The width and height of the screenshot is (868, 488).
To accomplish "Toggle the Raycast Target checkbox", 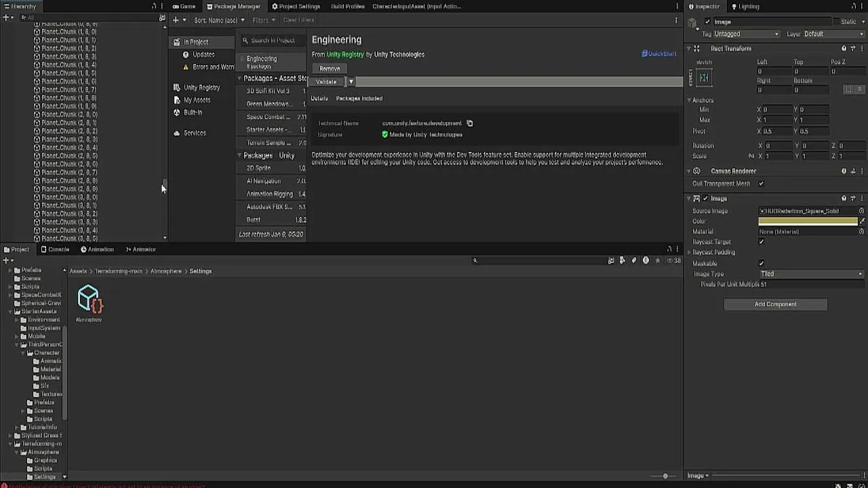I will point(762,242).
